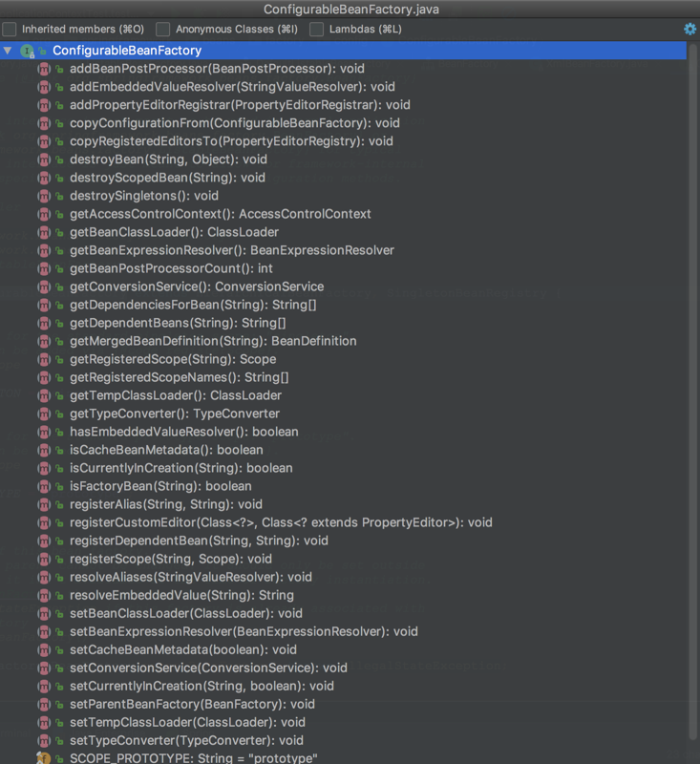Click field icon beside SCOPE_PROTOTYPE

(x=44, y=758)
